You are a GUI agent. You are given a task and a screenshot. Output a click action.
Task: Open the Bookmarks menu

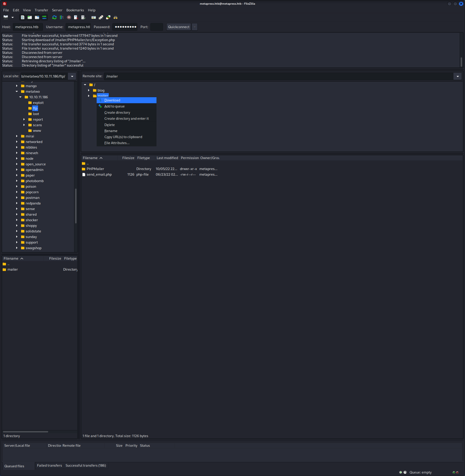[75, 10]
